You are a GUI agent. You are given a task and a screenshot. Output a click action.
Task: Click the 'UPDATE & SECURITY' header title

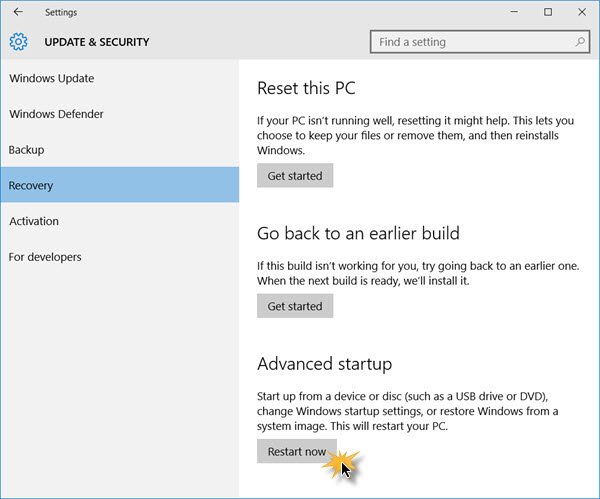point(97,42)
